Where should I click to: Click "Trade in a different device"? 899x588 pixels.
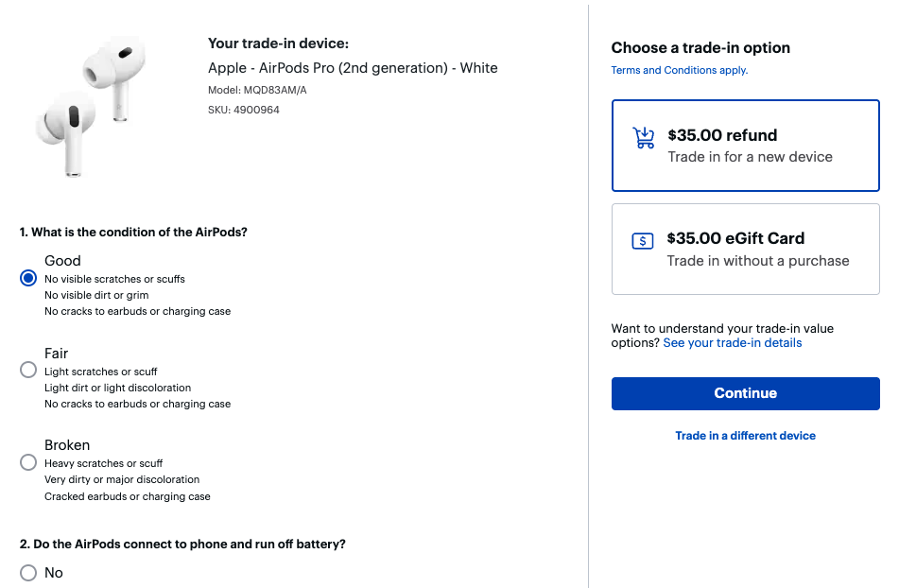click(745, 436)
